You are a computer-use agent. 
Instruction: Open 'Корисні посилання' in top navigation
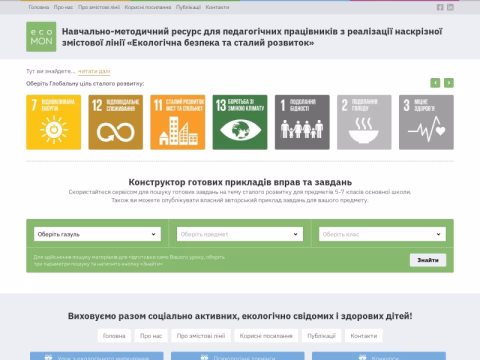[x=148, y=7]
